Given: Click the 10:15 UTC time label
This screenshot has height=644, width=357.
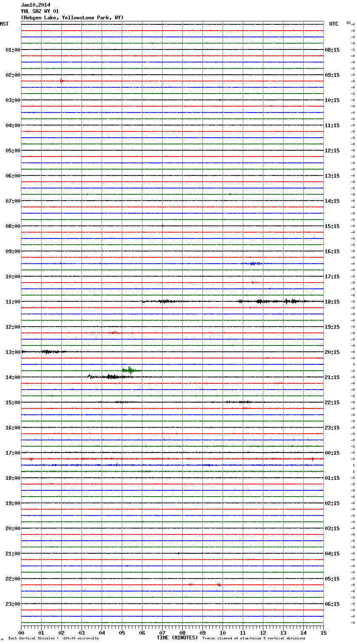Looking at the screenshot, I should click(332, 100).
